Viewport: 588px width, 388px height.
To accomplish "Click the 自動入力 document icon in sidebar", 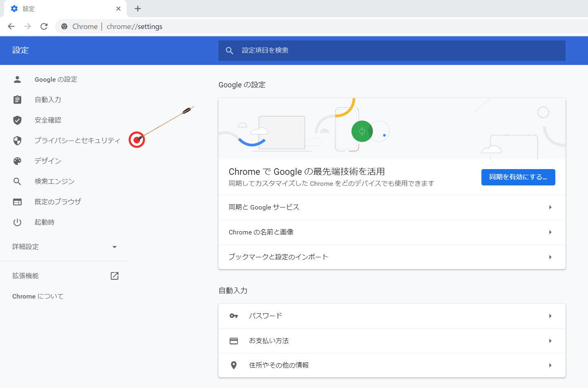I will click(x=17, y=99).
